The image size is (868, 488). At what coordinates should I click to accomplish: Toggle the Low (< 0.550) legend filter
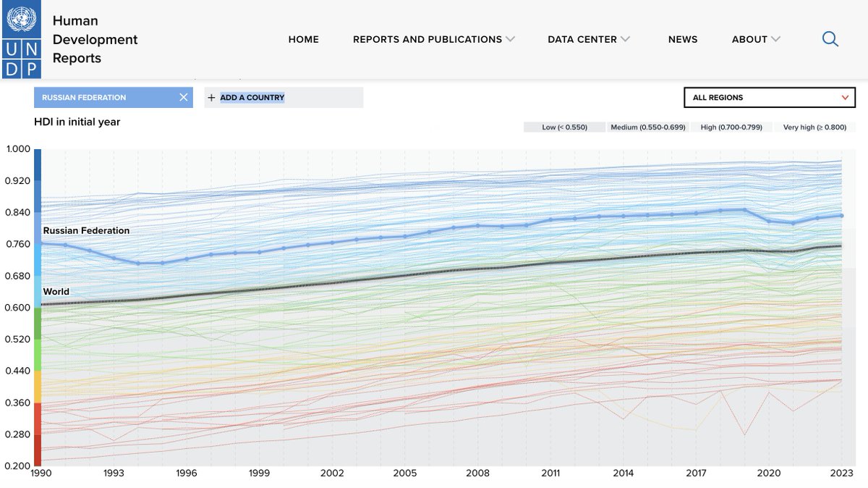(x=565, y=127)
